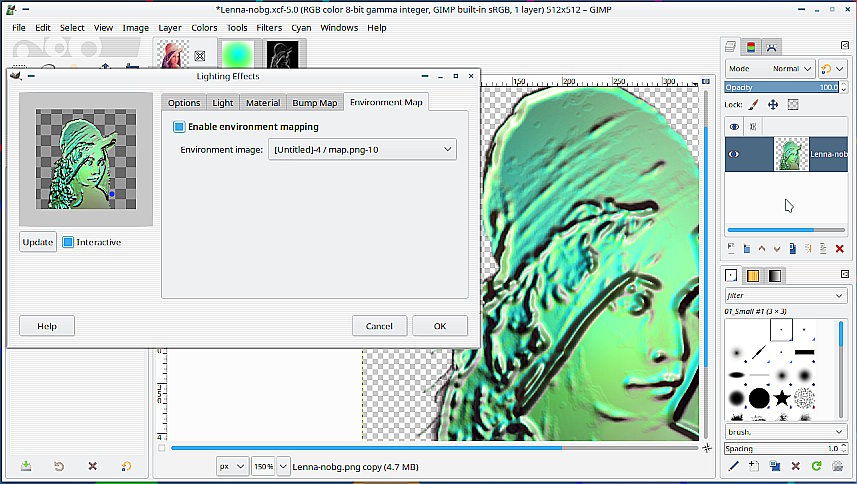Hide the Lenna-nobg layer via eye icon
Image resolution: width=857 pixels, height=484 pixels.
pos(734,154)
